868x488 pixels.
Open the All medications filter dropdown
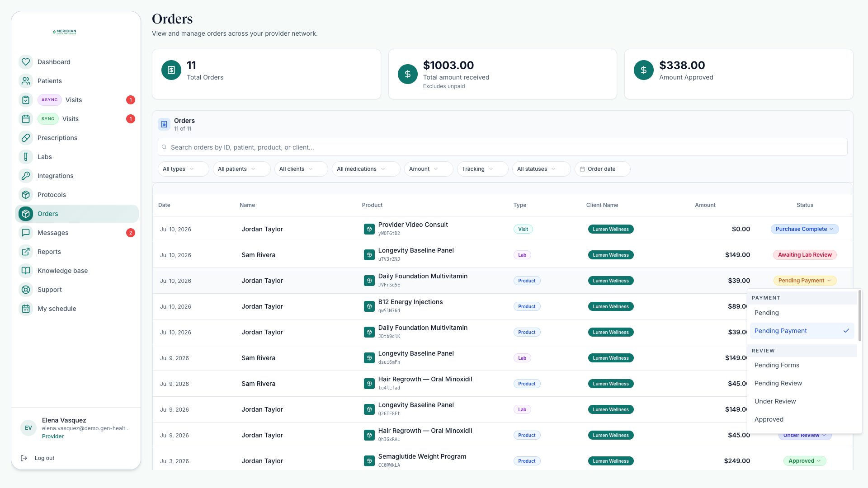pyautogui.click(x=366, y=169)
